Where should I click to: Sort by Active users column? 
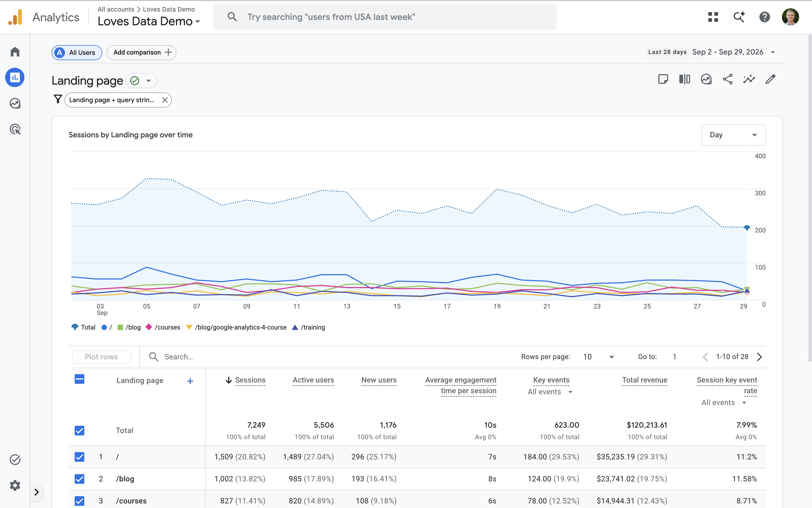tap(313, 380)
